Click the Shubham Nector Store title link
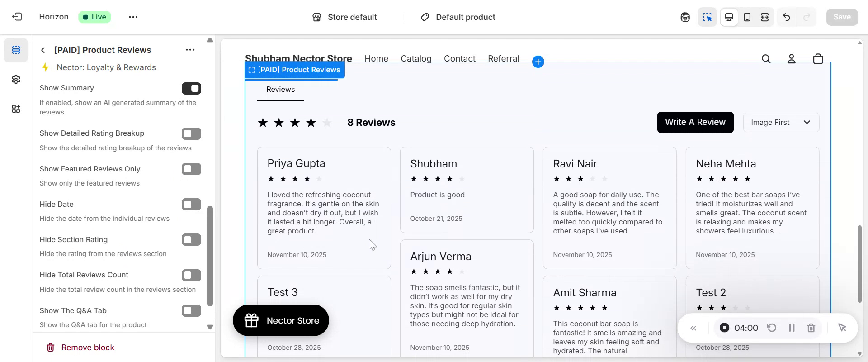Screen dimensions: 868x362 coord(298,58)
